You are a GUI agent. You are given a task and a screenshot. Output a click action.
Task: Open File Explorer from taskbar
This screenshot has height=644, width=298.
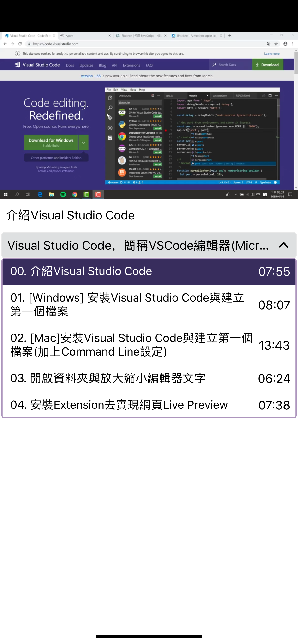click(51, 195)
